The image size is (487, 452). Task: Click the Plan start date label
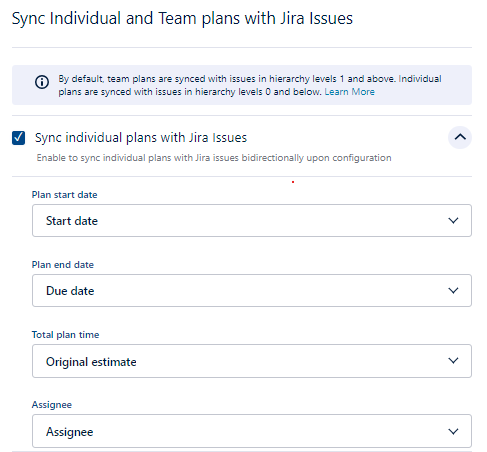(x=64, y=195)
